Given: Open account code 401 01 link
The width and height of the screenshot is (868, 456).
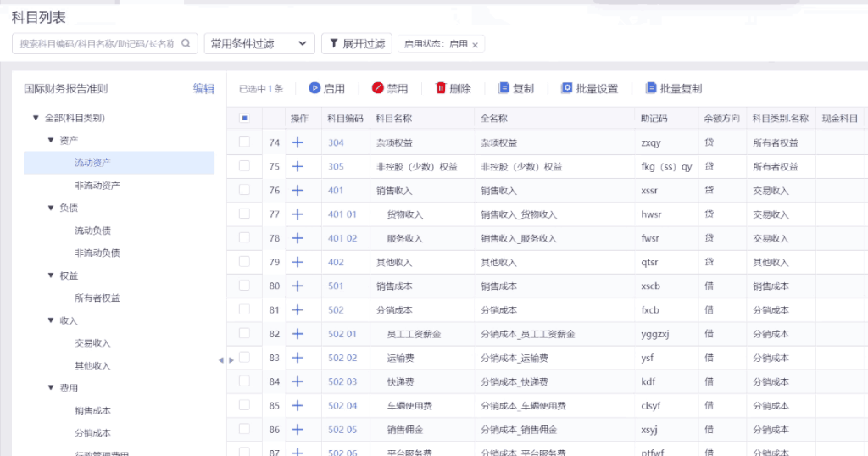Looking at the screenshot, I should coord(342,214).
